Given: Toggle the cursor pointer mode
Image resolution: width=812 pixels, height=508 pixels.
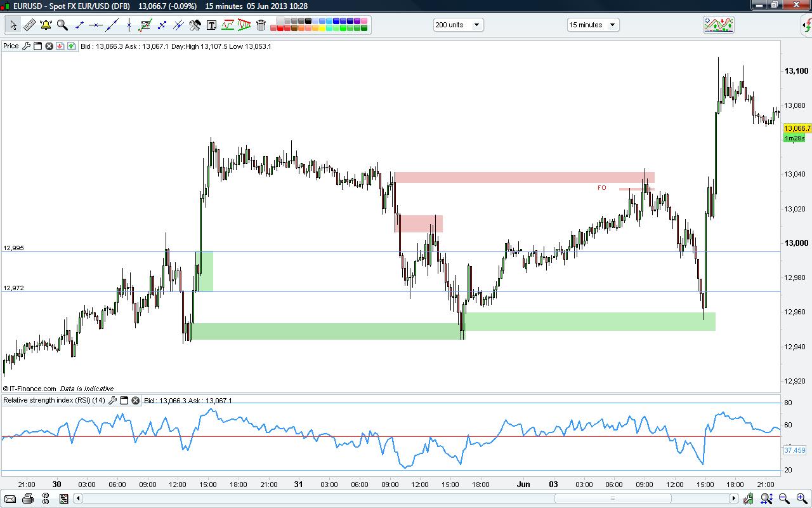Looking at the screenshot, I should coord(13,25).
